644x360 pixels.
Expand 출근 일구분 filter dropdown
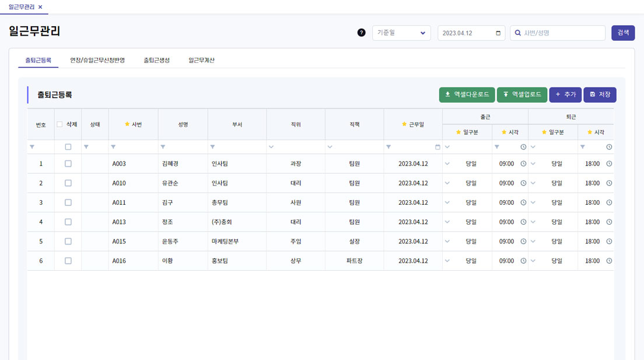coord(447,146)
